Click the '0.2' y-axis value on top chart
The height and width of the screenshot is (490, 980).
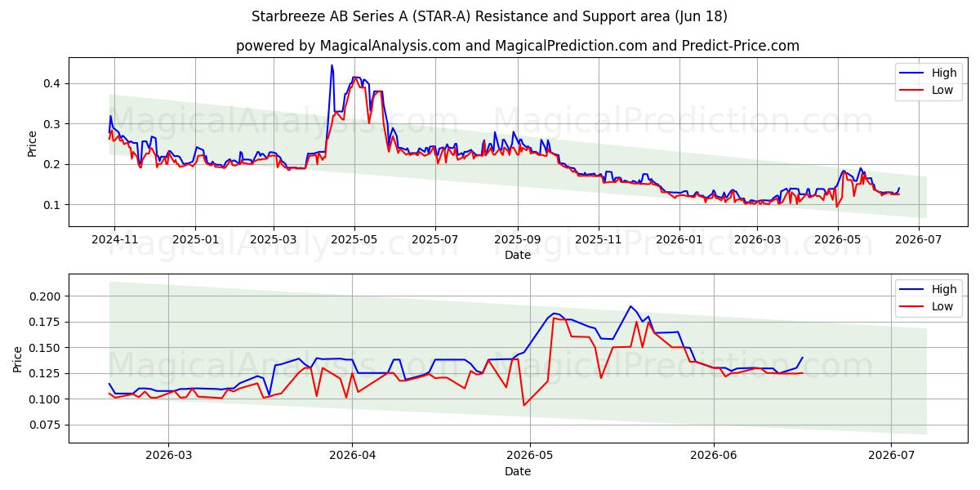pos(53,164)
